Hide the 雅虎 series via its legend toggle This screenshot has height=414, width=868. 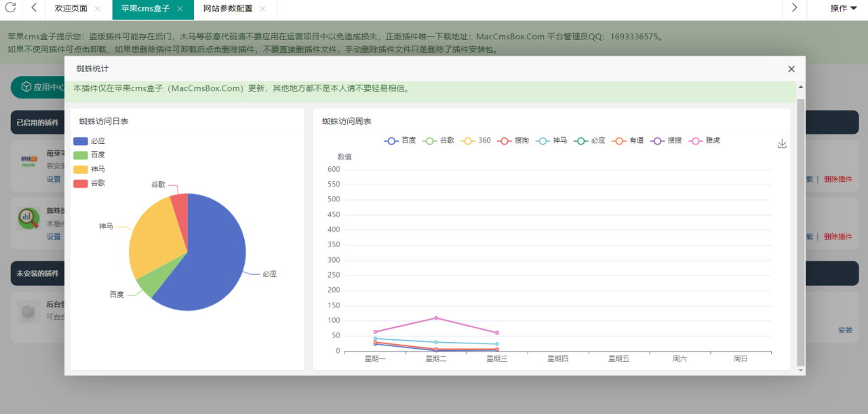(706, 140)
